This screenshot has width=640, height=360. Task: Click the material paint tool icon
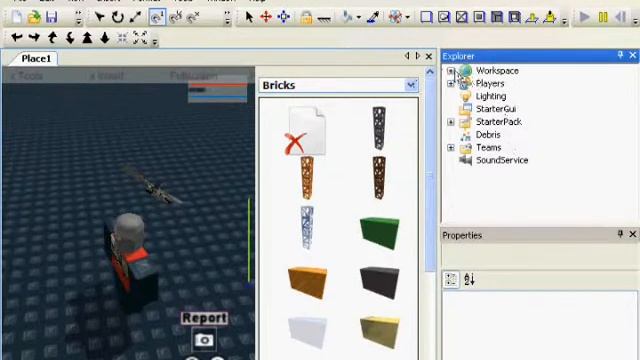click(x=347, y=17)
